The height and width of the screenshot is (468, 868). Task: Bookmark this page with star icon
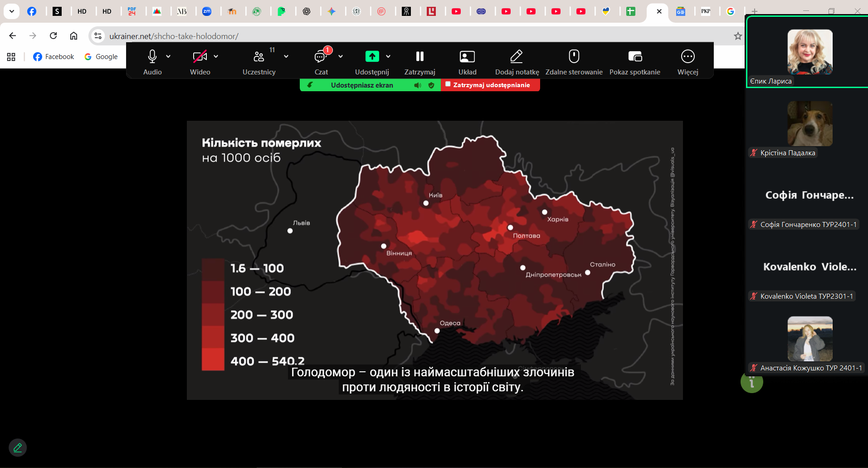[x=738, y=36]
